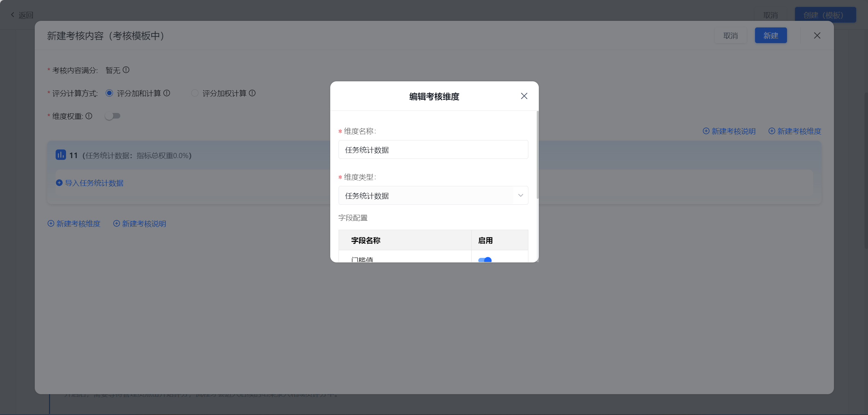Click top-right 新建考核说明 link

click(729, 131)
